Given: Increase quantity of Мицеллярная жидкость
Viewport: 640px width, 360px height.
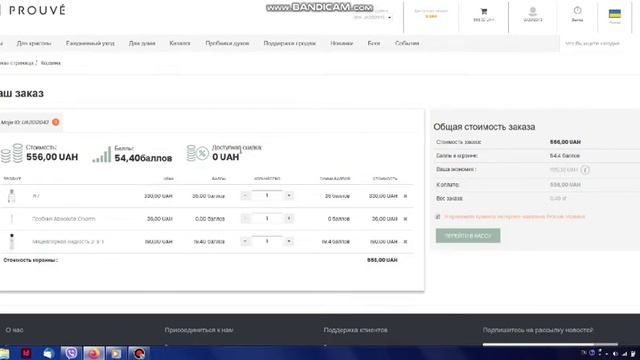Looking at the screenshot, I should (x=289, y=242).
